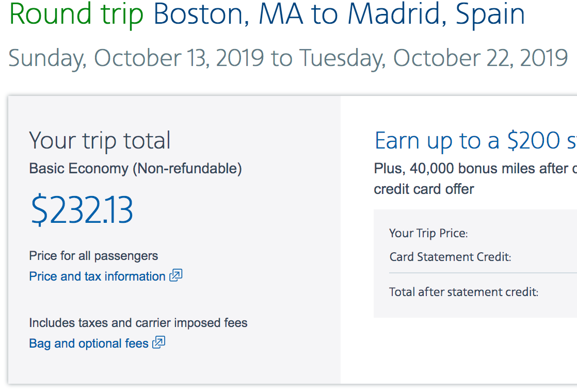Click the external-link icon beside Bag and optional fees
The height and width of the screenshot is (392, 577).
coord(159,342)
